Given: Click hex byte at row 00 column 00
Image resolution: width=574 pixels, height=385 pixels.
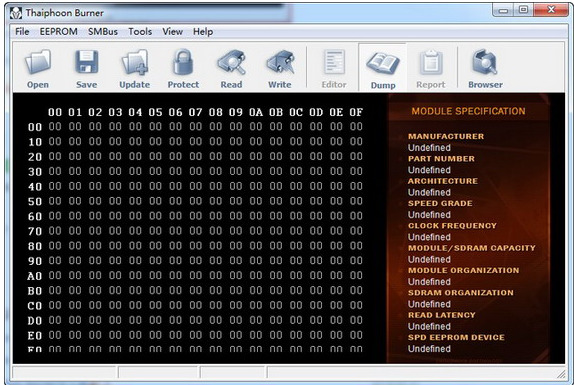Looking at the screenshot, I should coord(55,126).
